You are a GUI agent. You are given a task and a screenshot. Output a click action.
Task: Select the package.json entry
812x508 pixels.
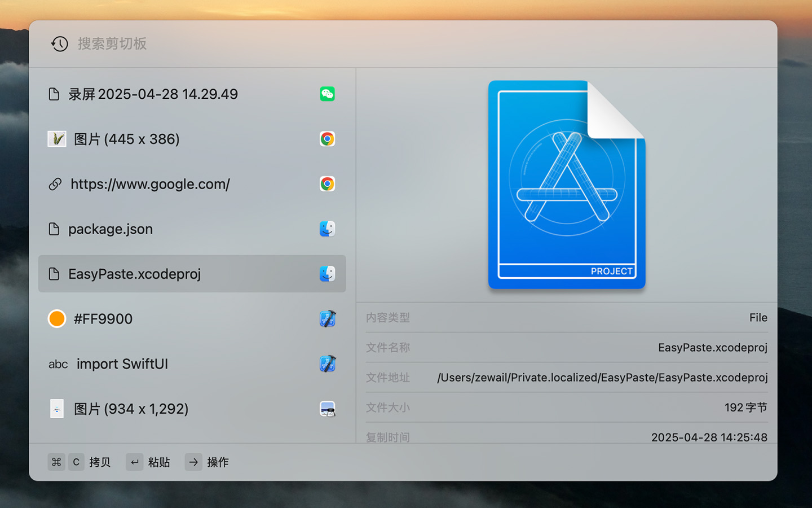tap(192, 229)
